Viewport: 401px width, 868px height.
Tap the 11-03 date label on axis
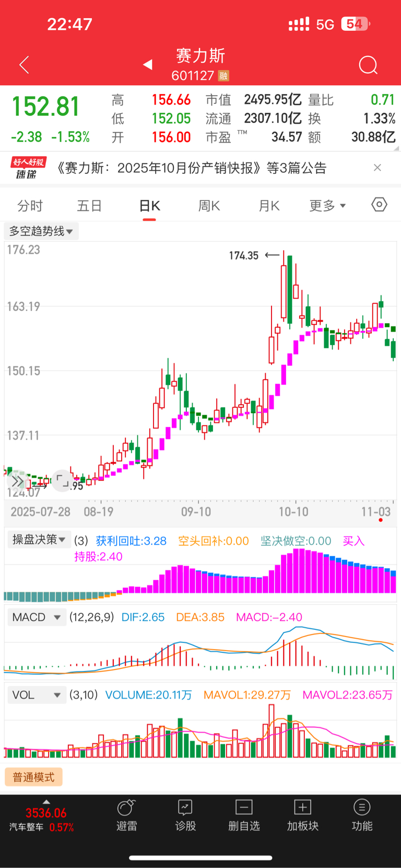pyautogui.click(x=376, y=512)
